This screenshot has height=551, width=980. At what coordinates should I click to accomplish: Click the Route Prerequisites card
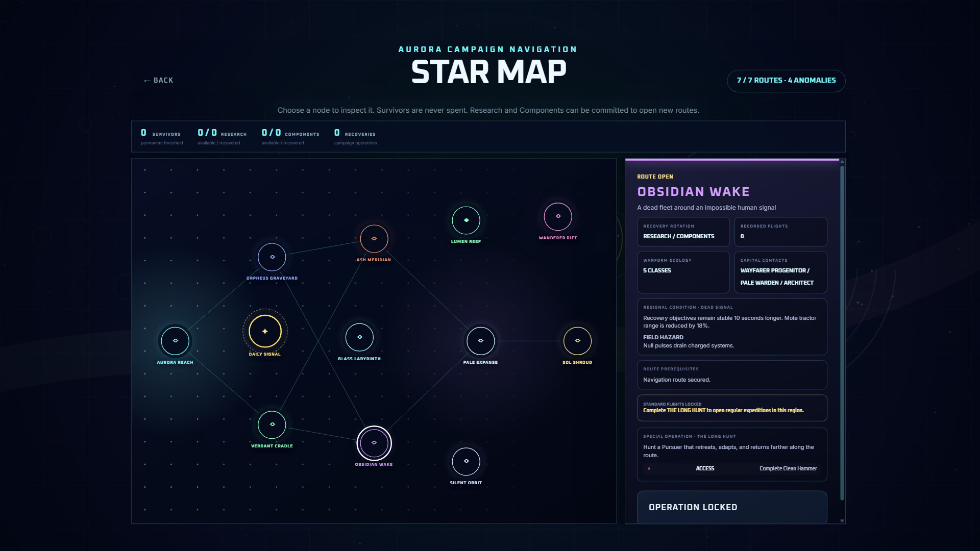tap(732, 375)
